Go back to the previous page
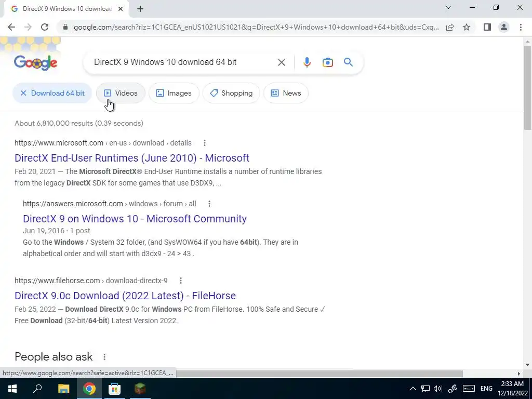The width and height of the screenshot is (532, 399). coord(11,27)
